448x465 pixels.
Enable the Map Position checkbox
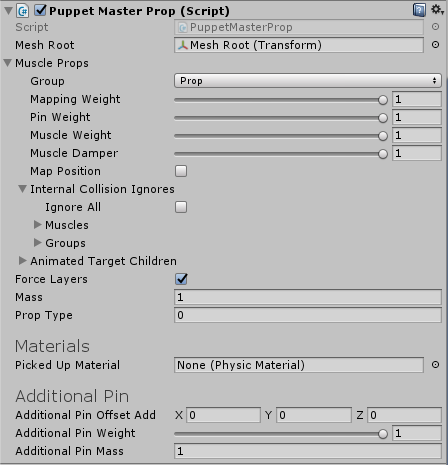pos(181,171)
